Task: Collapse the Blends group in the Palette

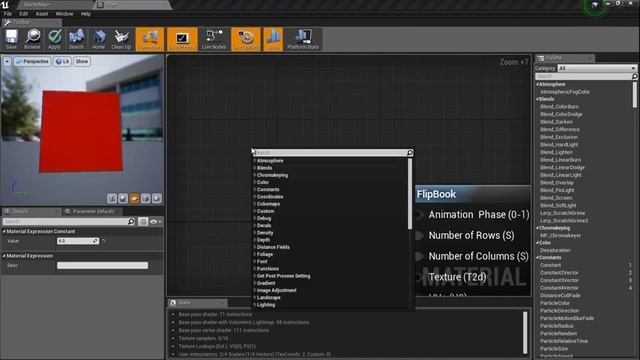Action: click(x=538, y=99)
